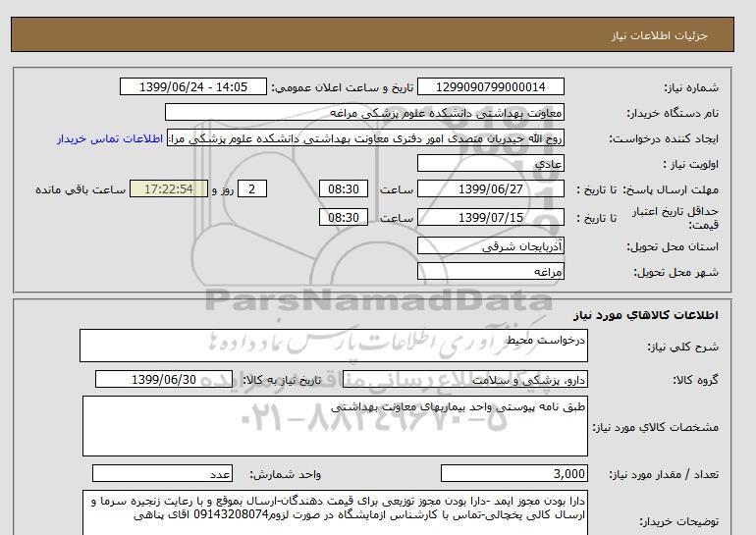Select the delivery city field مراغه
Viewport: 756px width, 535px height.
coord(490,271)
